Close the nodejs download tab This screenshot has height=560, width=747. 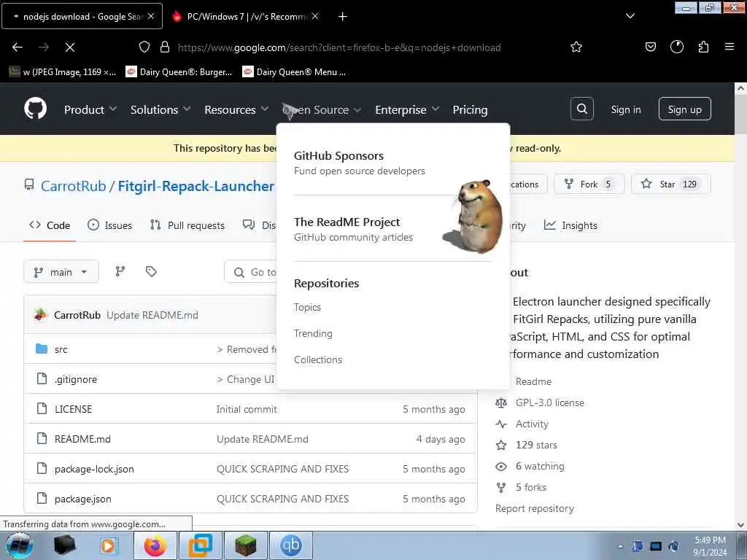150,16
